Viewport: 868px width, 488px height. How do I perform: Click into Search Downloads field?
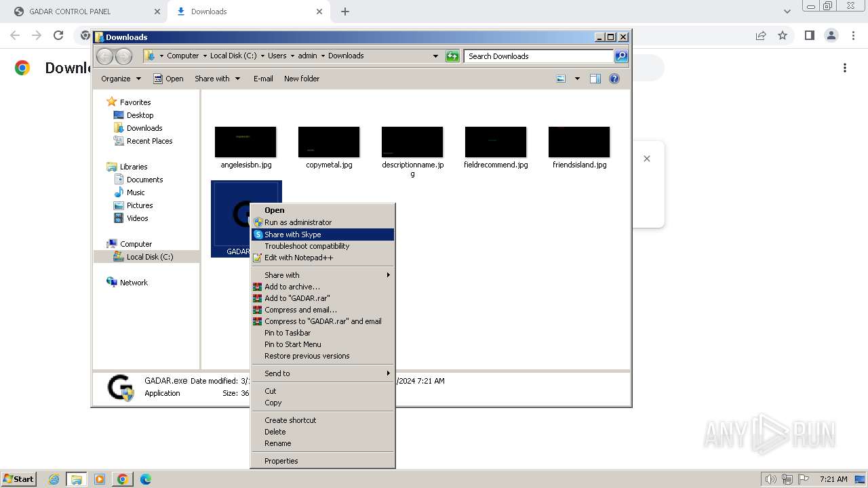point(539,56)
